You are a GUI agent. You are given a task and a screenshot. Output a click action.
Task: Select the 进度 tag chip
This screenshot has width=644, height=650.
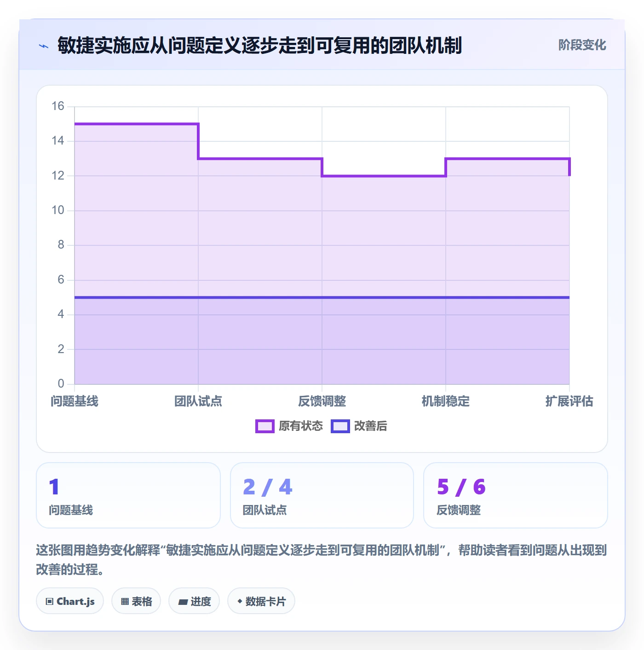point(194,601)
